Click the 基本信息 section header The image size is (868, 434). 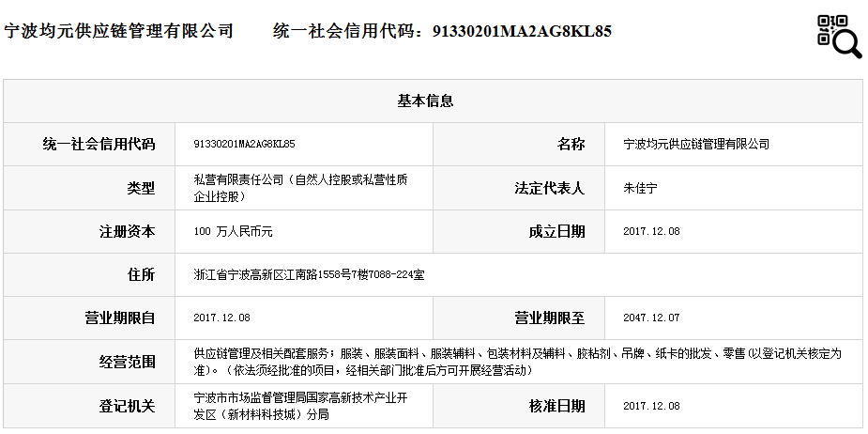(425, 101)
